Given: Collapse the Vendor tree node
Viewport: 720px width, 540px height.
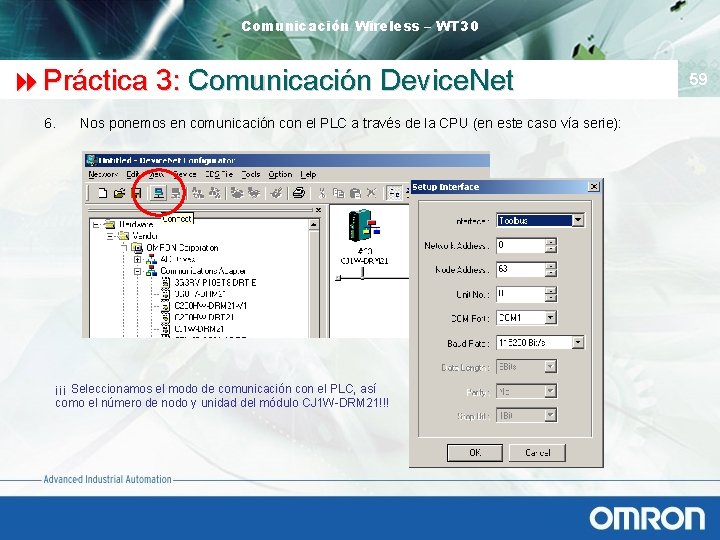Looking at the screenshot, I should 110,236.
